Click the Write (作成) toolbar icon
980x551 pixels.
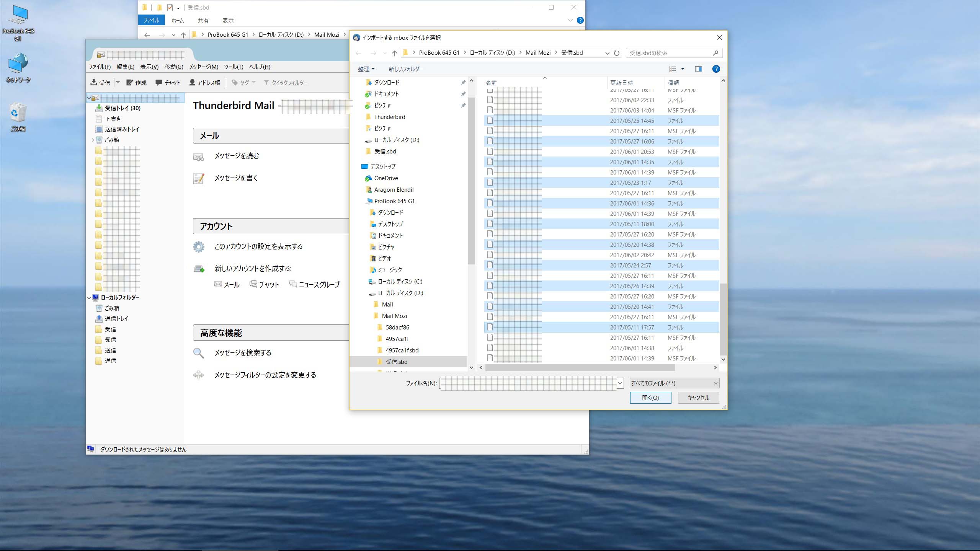(x=130, y=82)
